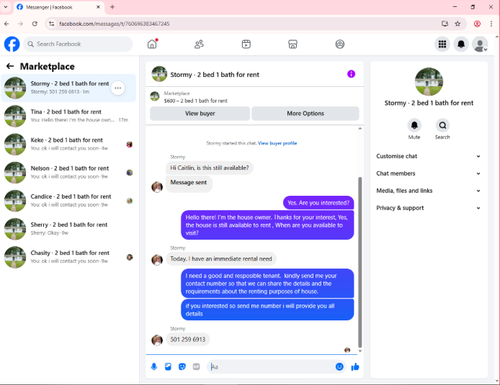Image resolution: width=500 pixels, height=385 pixels.
Task: Choose a GIF using the GIF icon
Action: click(x=196, y=367)
